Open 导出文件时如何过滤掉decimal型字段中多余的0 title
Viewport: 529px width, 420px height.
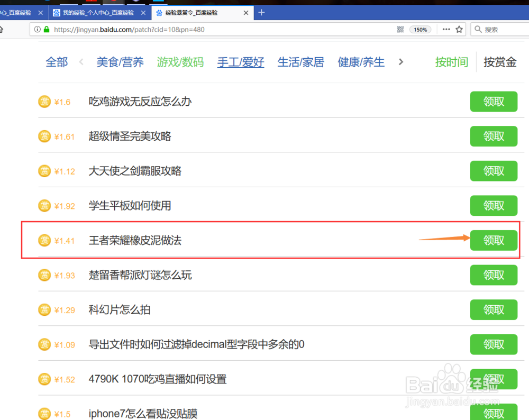tap(196, 344)
